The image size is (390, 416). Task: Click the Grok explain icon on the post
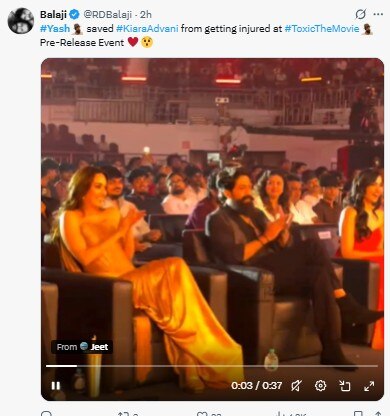click(x=360, y=14)
